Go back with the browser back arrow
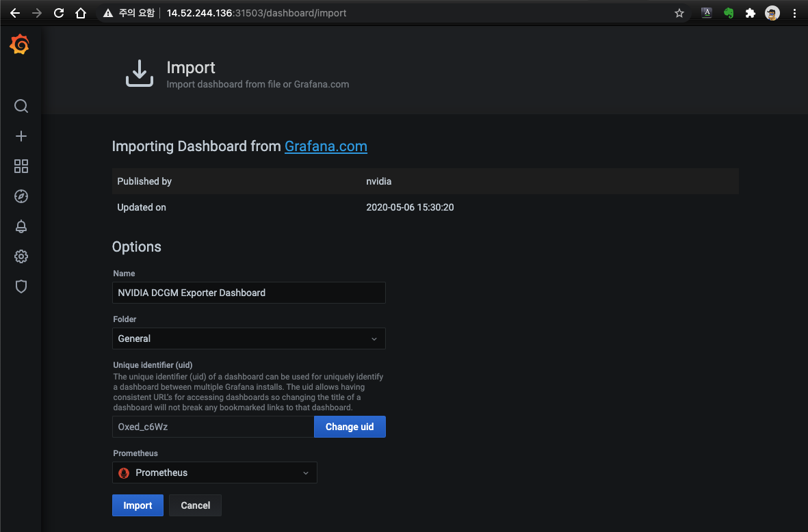 15,13
